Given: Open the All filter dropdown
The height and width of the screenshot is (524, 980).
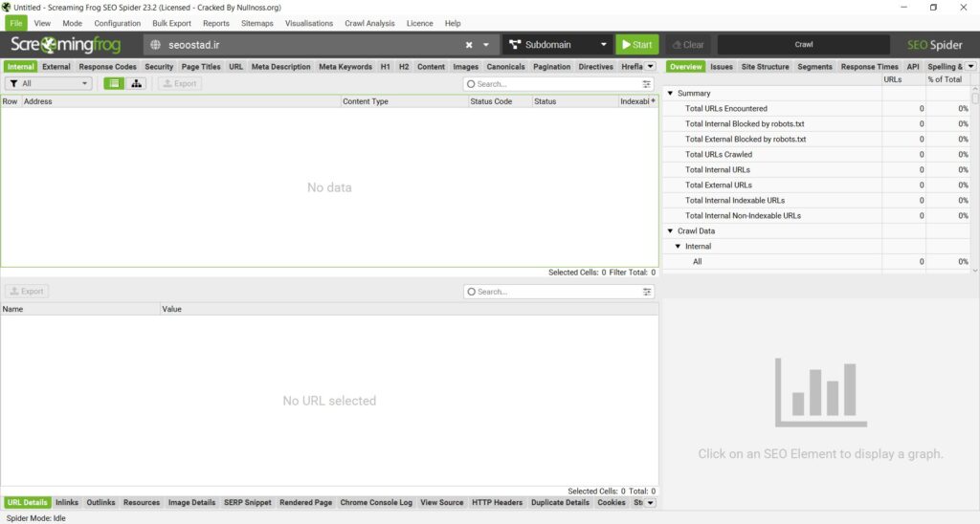Looking at the screenshot, I should click(x=48, y=83).
